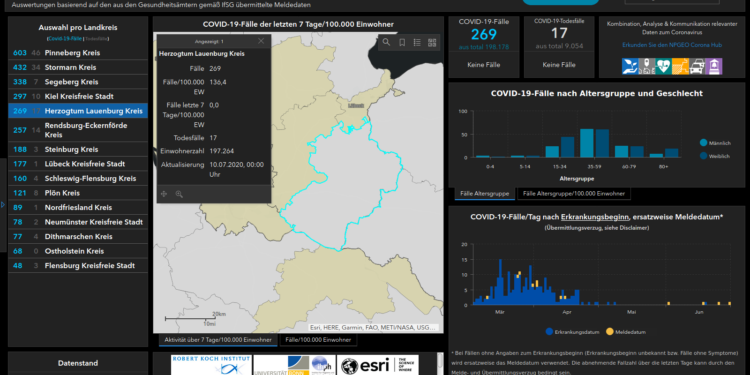Viewport: 750px width, 375px height.
Task: Open the blue plant-in-hand hub icon
Action: (630, 66)
